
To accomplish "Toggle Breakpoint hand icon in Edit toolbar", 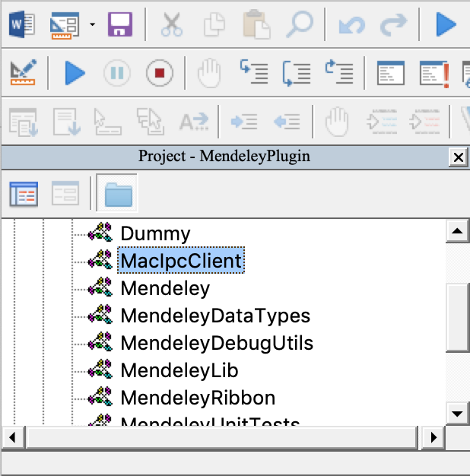I will pos(337,122).
